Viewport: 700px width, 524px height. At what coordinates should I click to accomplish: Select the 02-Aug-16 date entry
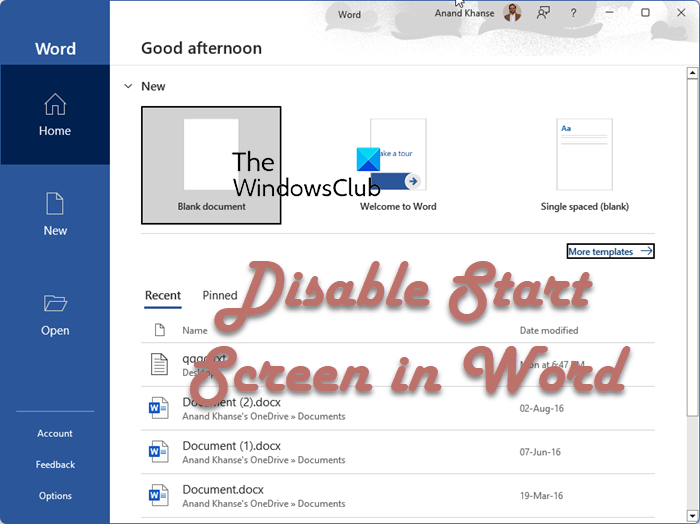[x=542, y=408]
